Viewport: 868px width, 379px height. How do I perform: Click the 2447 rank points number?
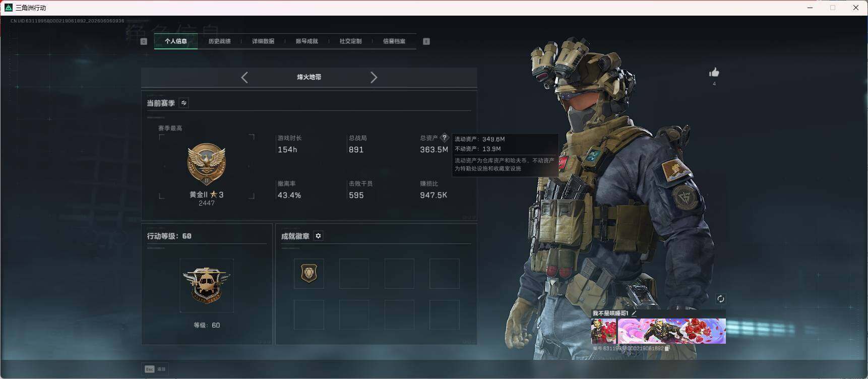207,203
